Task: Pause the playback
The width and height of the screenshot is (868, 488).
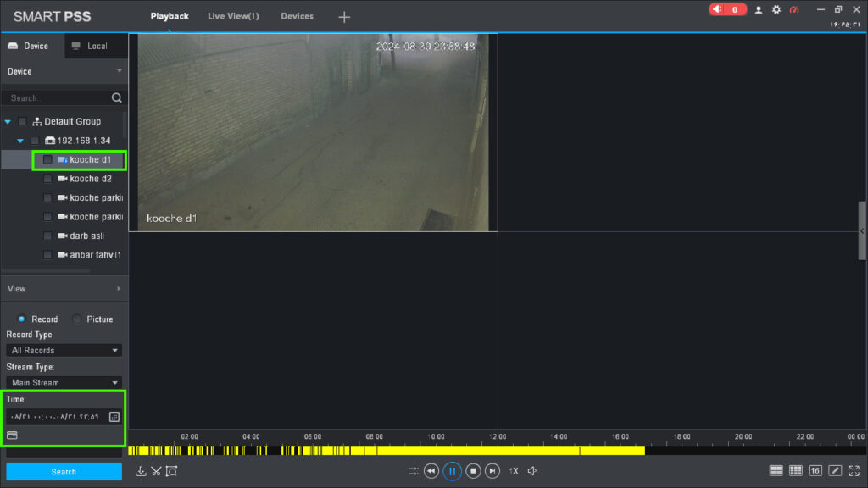Action: pos(453,471)
